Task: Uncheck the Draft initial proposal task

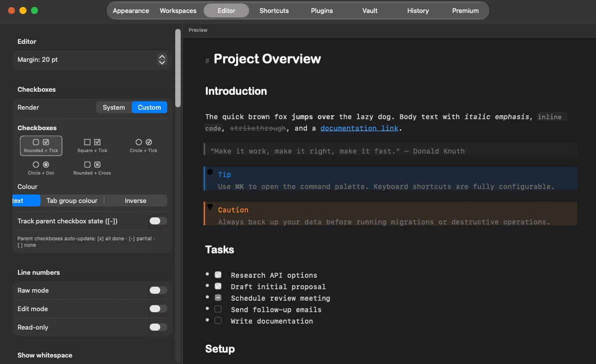Action: (218, 286)
